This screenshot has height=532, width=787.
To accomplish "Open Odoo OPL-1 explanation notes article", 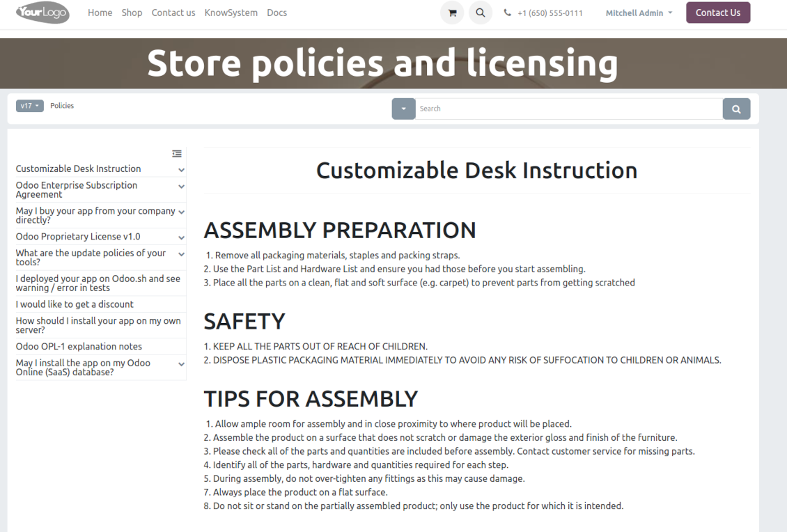I will 79,346.
